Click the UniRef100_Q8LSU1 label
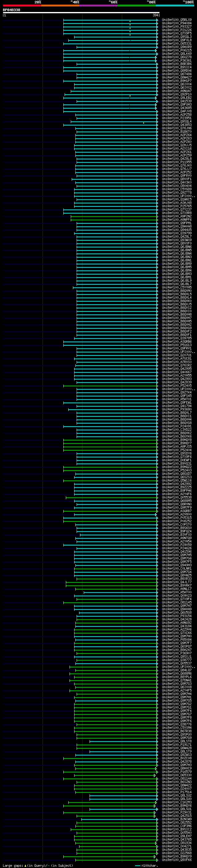This screenshot has height=868, width=197. (177, 809)
